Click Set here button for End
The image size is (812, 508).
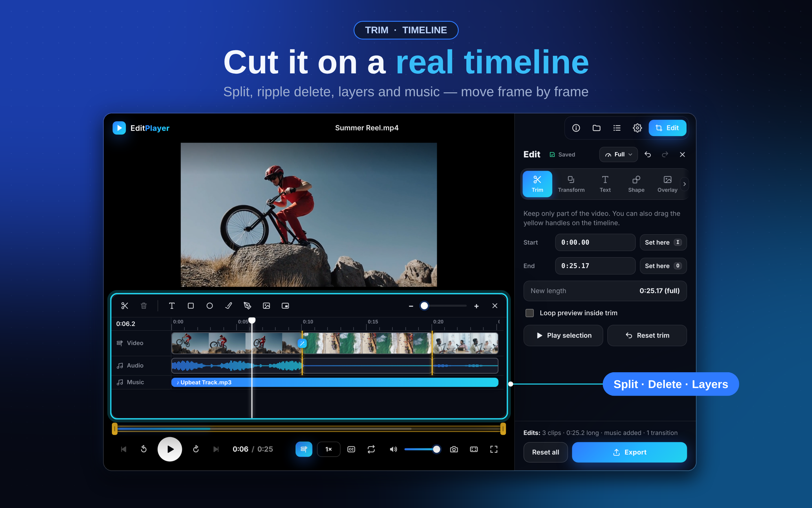[x=663, y=266]
